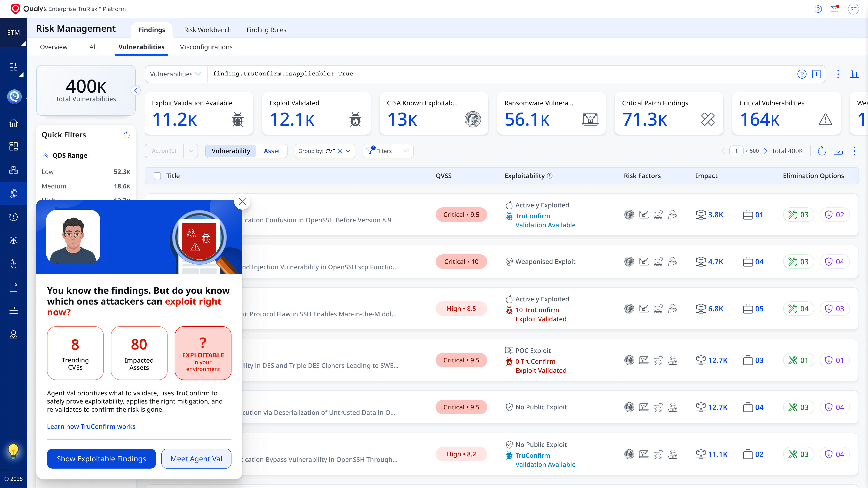Open the Vulnerabilities query scope dropdown

176,74
